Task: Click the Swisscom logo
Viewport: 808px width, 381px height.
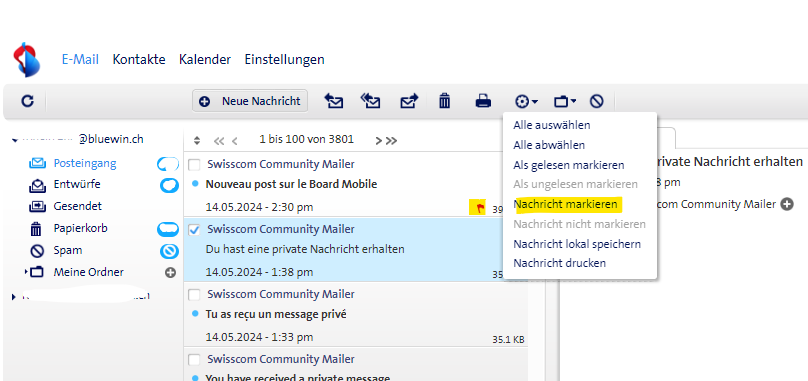Action: (x=26, y=60)
